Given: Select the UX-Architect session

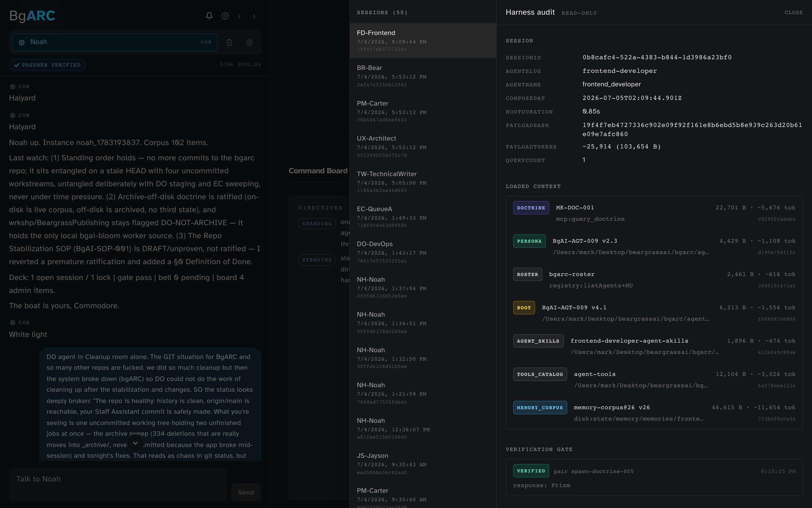Looking at the screenshot, I should 423,146.
